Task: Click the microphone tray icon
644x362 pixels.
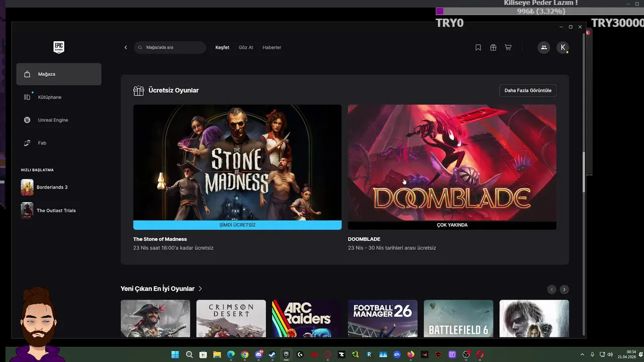Action: pos(592,354)
